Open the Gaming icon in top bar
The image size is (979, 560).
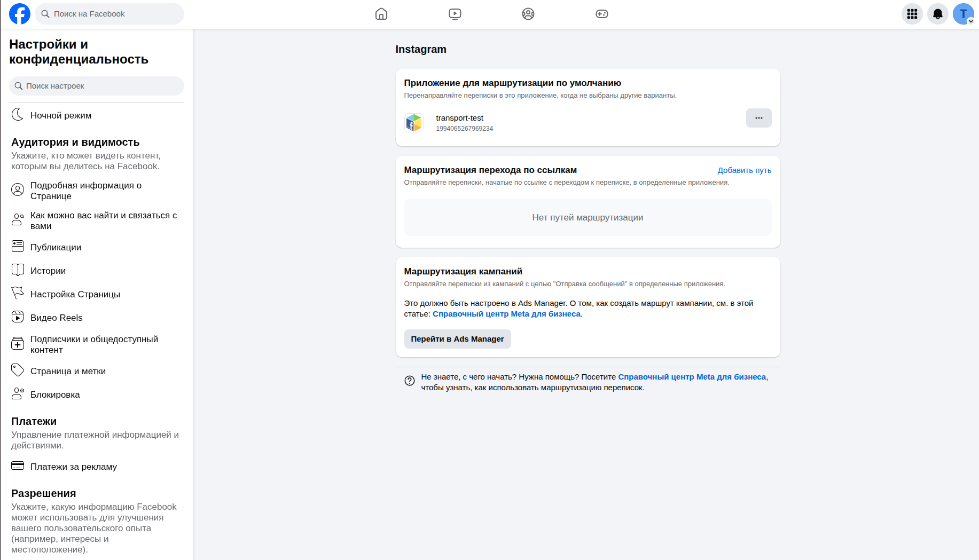click(x=602, y=14)
